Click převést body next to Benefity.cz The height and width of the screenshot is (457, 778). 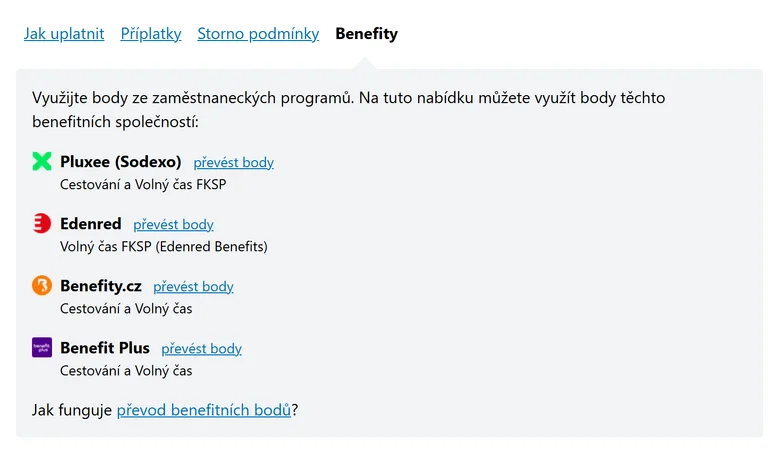pos(193,287)
